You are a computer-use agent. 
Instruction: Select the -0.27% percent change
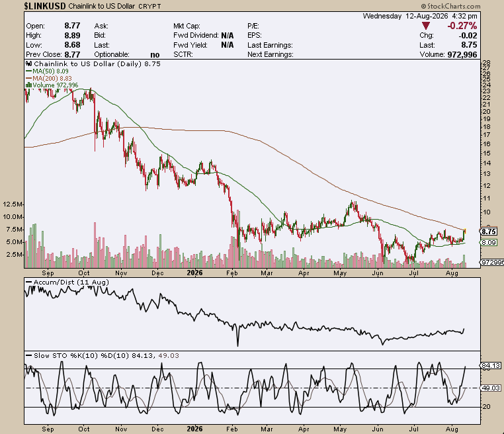(462, 26)
